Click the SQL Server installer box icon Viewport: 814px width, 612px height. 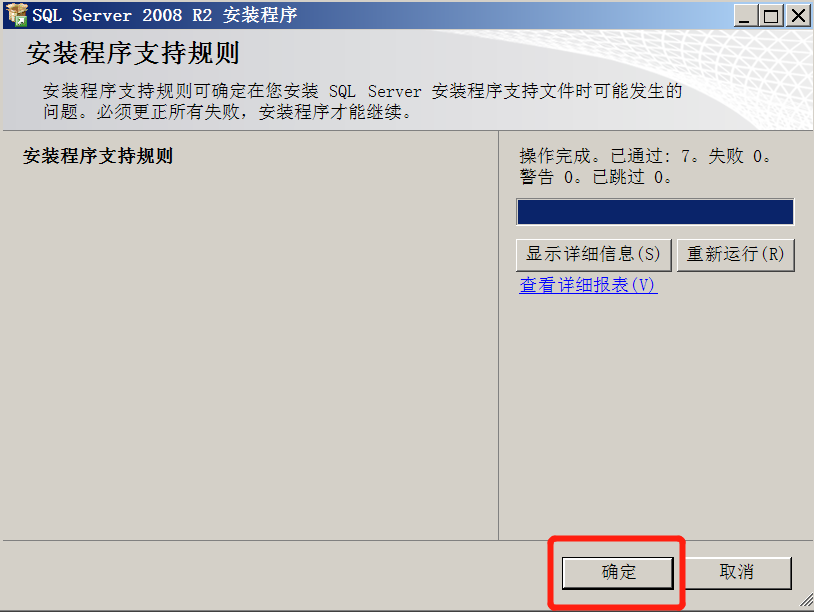click(x=16, y=15)
